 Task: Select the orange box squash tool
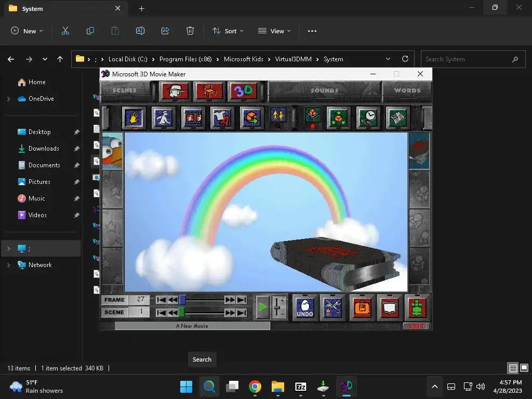pos(313,116)
